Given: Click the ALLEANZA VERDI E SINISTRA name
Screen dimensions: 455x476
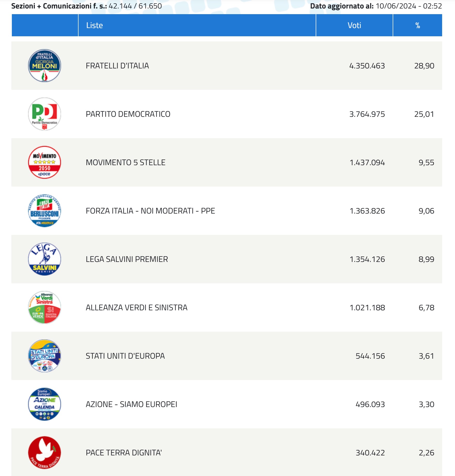Looking at the screenshot, I should [x=136, y=308].
